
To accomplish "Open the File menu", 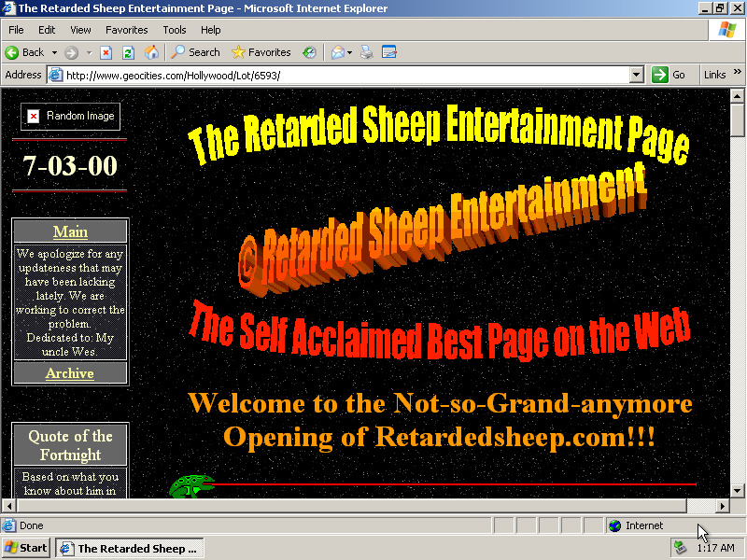I will [16, 30].
